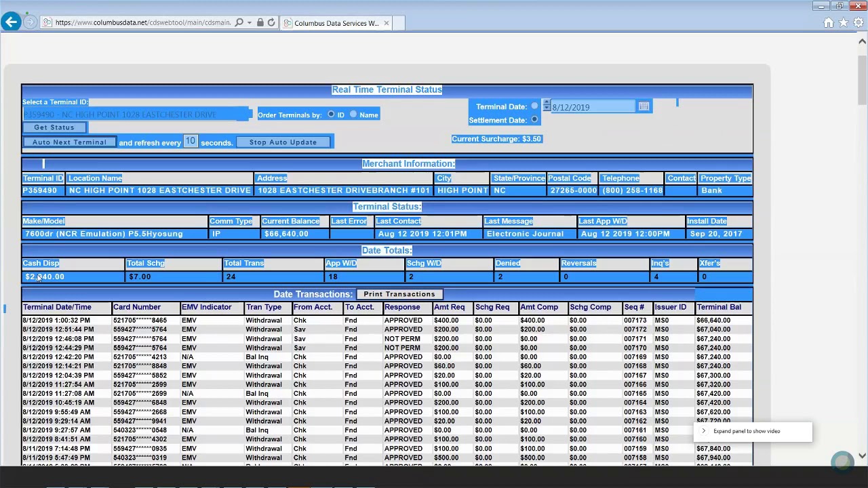Click the page scrollbar up arrow

[x=862, y=41]
